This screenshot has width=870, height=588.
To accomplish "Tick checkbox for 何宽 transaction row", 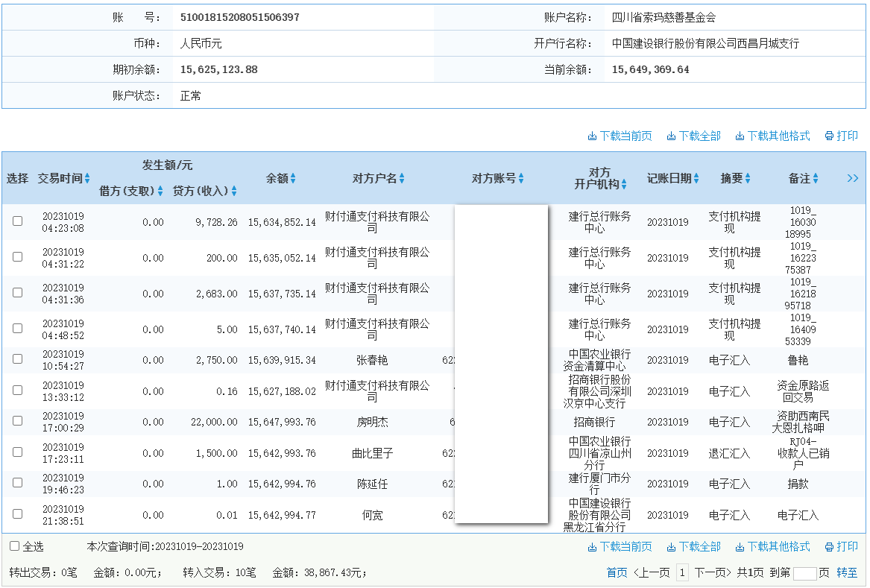I will [18, 514].
